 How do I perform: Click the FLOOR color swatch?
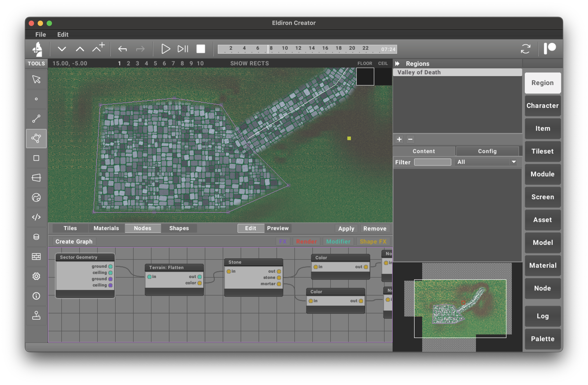(365, 77)
